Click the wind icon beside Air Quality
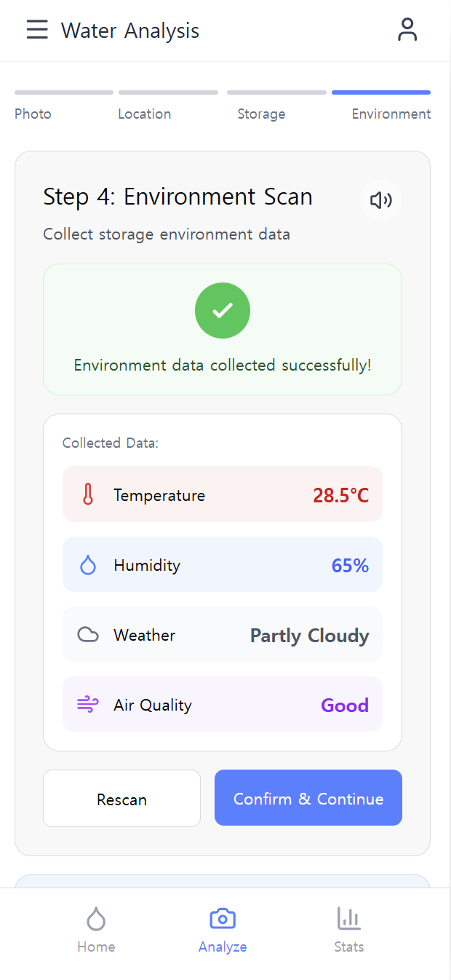Viewport: 451px width, 980px height. click(88, 705)
